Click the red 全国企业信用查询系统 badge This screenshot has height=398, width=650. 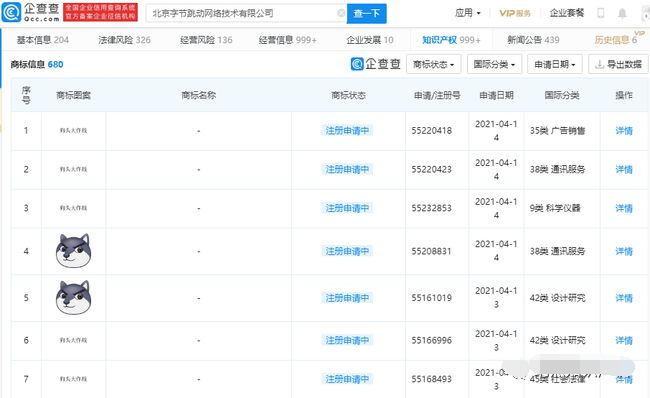[100, 12]
